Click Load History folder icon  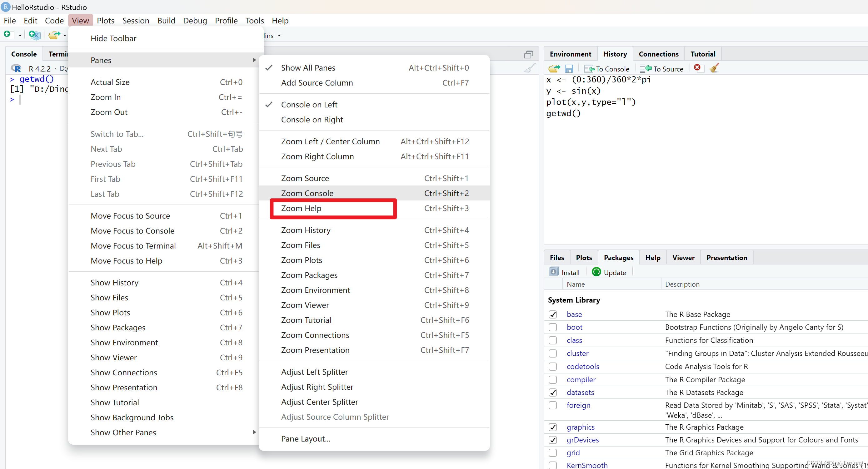(554, 69)
